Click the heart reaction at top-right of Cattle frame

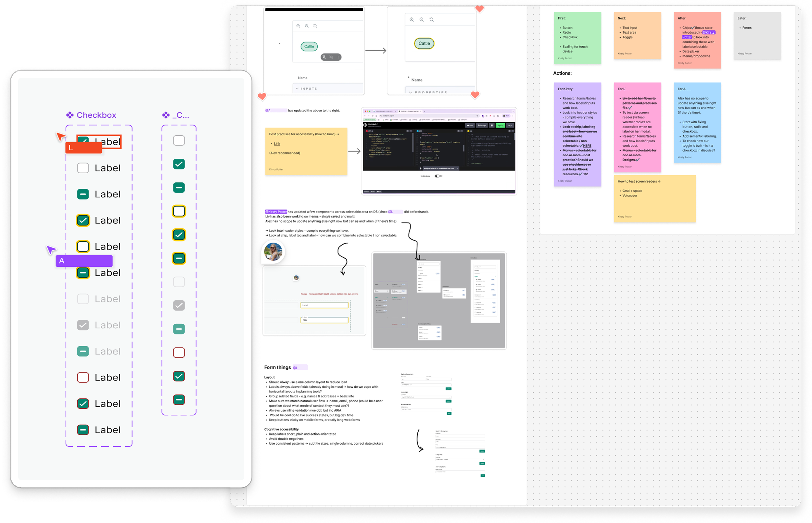479,9
